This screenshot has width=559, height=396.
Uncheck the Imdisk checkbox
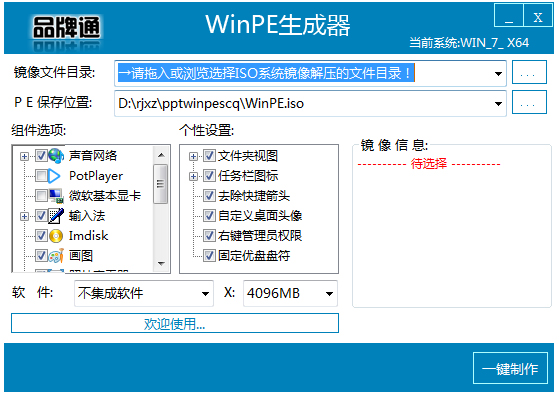[41, 236]
